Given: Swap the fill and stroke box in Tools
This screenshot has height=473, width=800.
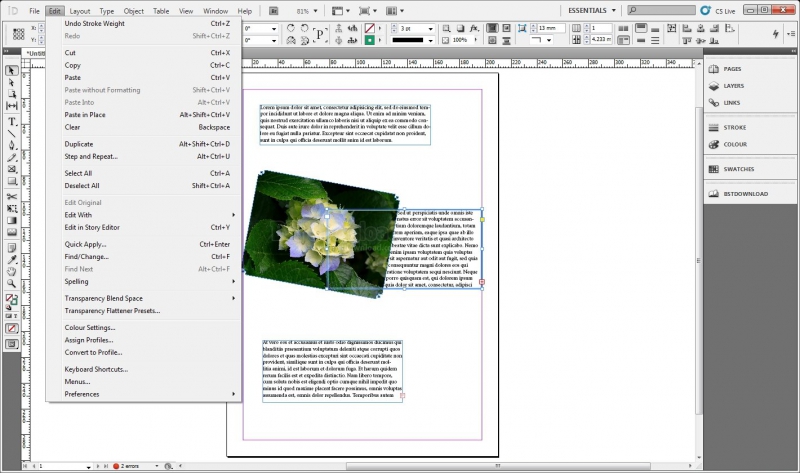Looking at the screenshot, I should tap(15, 295).
